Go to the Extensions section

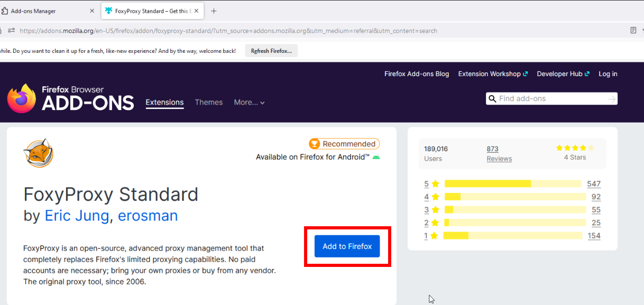164,103
